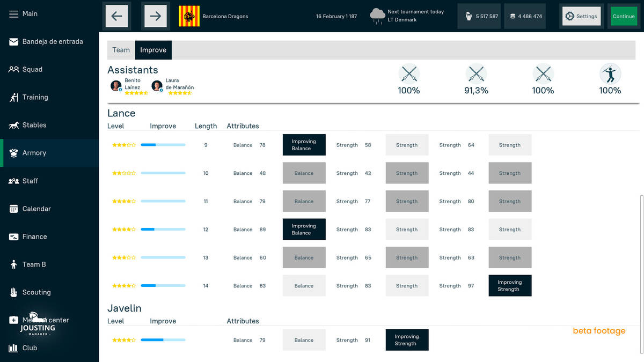The width and height of the screenshot is (644, 362).
Task: Click the Javelin improve progress bar
Action: click(x=163, y=340)
